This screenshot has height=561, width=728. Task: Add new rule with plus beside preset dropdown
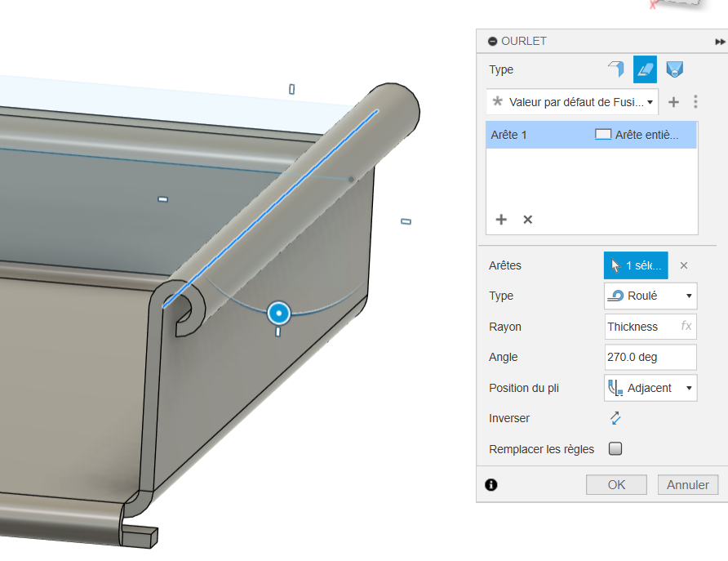pos(673,102)
